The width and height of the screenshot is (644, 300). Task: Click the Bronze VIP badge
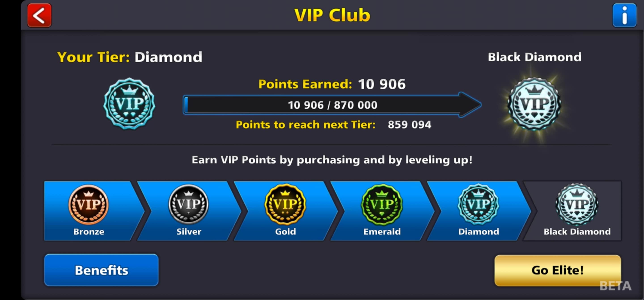(89, 204)
